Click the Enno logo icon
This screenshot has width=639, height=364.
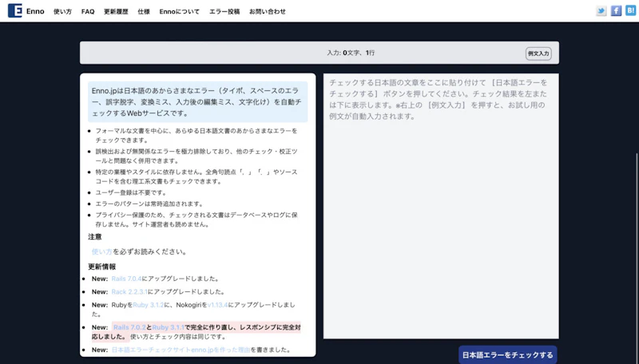[x=14, y=11]
